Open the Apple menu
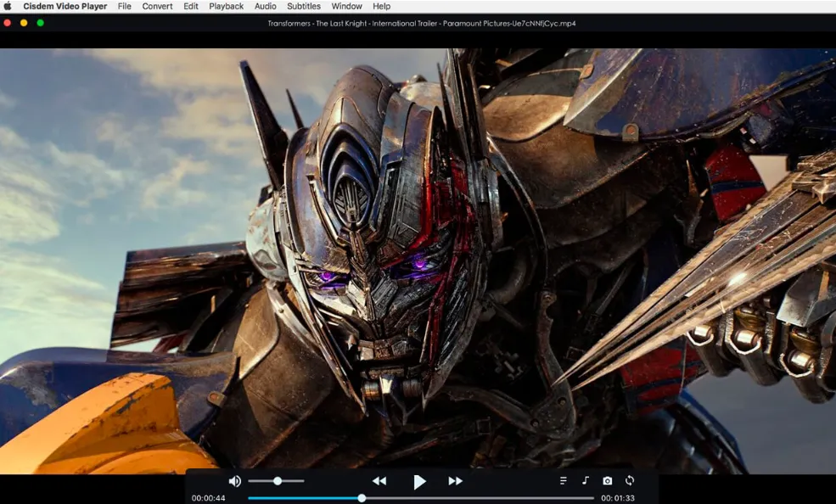 pyautogui.click(x=8, y=7)
